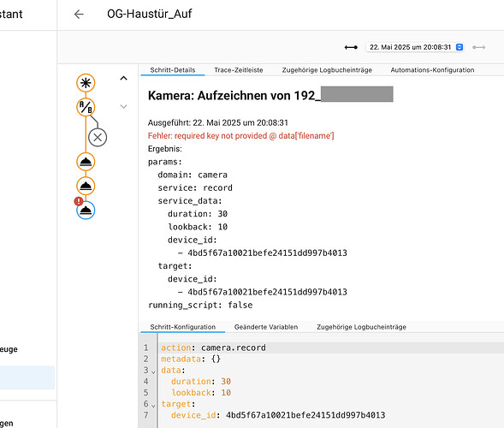Screen dimensions: 504x428
Task: Select the failed action node with blue outline
Action: (x=86, y=211)
